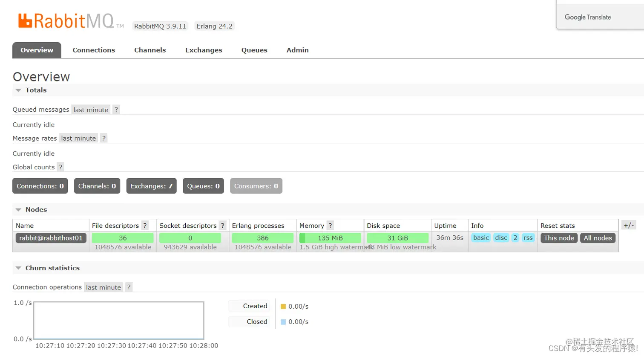Click the 943629 available text

(190, 247)
